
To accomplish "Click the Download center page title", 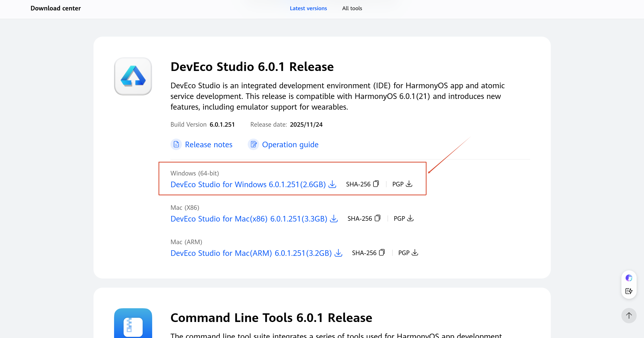I will 56,8.
